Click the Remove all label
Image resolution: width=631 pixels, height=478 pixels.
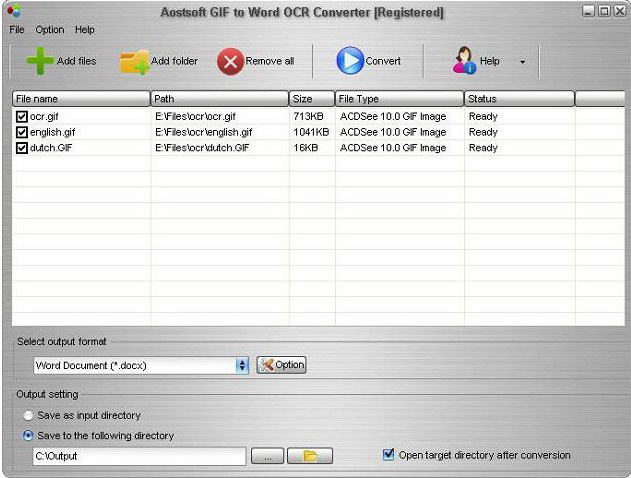[270, 61]
